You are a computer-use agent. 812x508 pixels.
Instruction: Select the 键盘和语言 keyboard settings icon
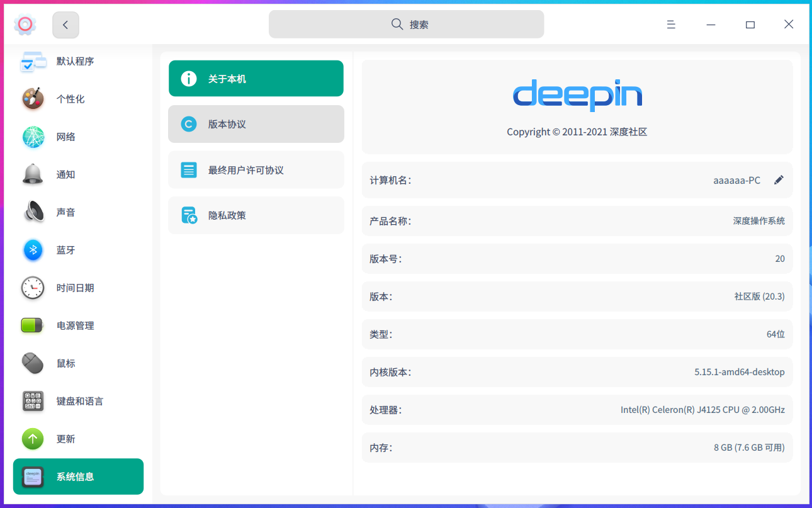33,401
